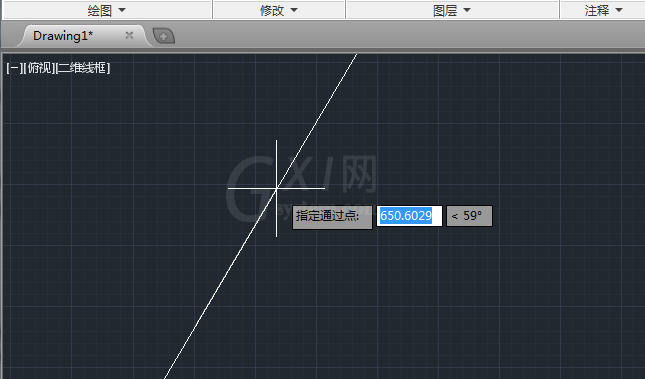645x379 pixels.
Task: Switch to the Drawing1* tab
Action: (x=63, y=36)
